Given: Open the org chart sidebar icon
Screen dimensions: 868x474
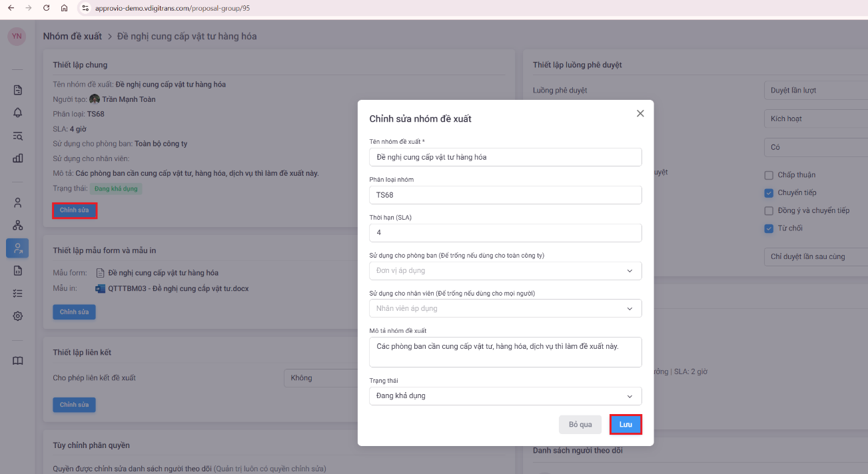Looking at the screenshot, I should point(18,225).
